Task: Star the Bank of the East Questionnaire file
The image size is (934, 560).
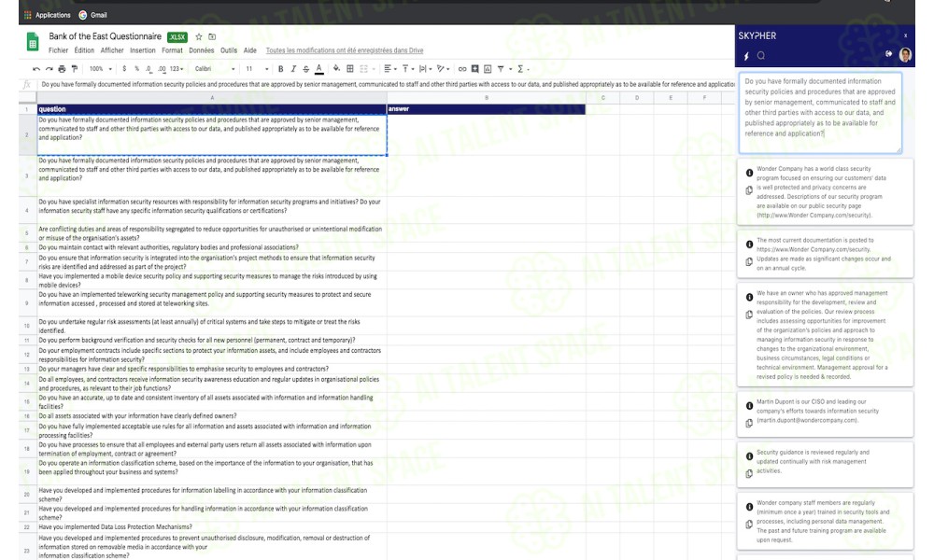Action: pyautogui.click(x=199, y=37)
